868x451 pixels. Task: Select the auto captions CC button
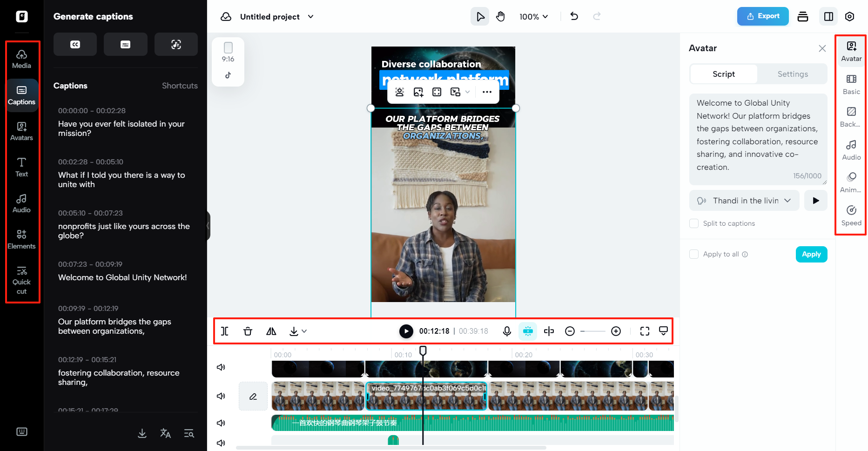(75, 44)
